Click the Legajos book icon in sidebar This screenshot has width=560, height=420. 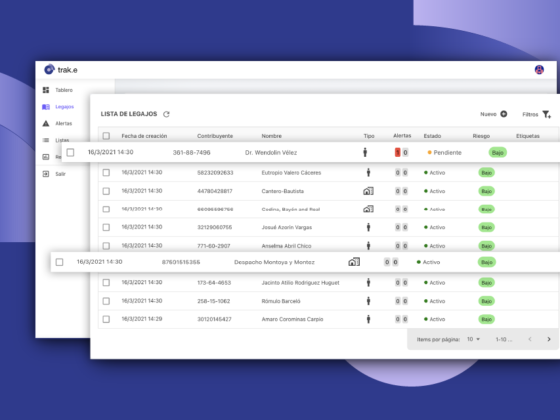pos(46,107)
